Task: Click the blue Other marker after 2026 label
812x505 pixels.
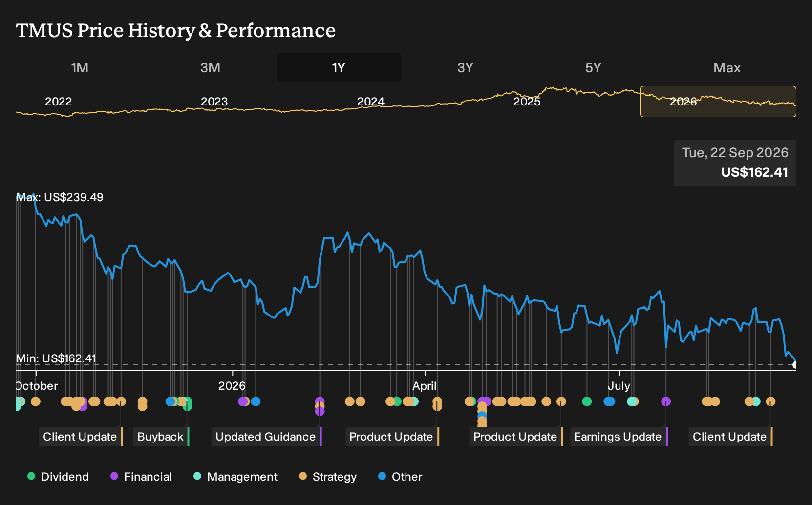Action: pyautogui.click(x=256, y=401)
